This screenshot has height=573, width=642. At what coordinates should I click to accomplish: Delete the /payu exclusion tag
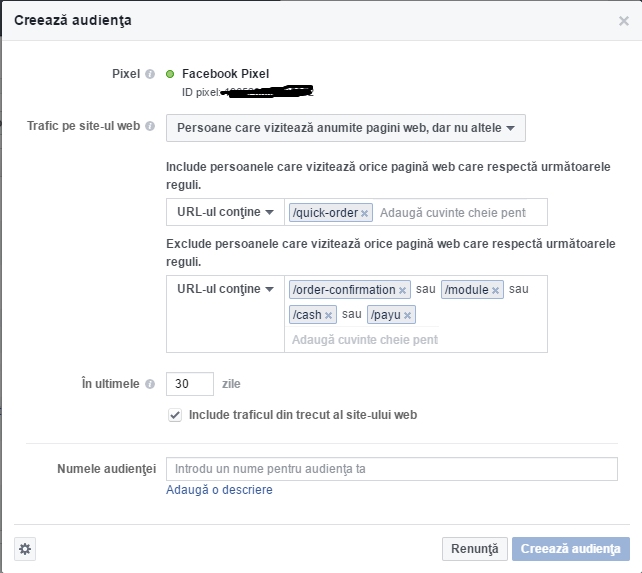click(x=407, y=316)
